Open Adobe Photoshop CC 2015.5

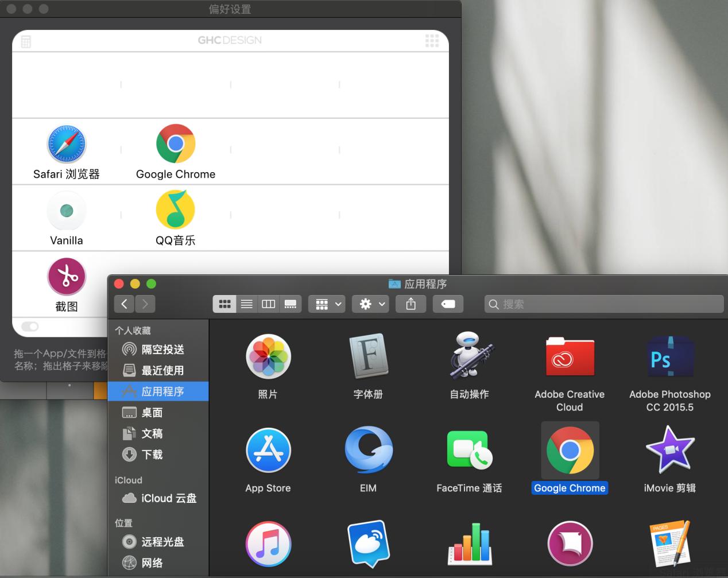669,357
